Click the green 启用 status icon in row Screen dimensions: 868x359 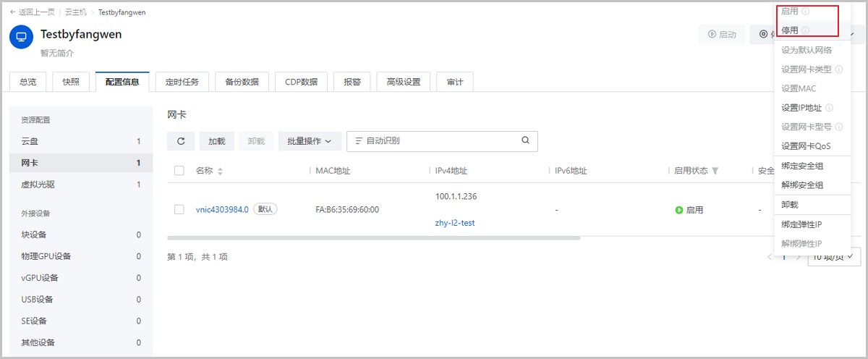679,210
